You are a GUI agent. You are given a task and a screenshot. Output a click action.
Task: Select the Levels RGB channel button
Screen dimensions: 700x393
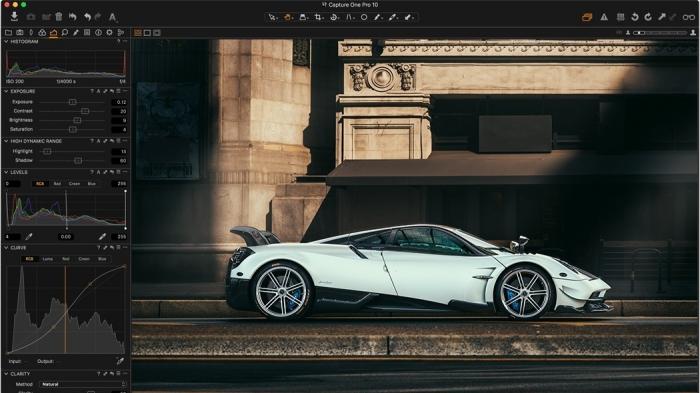tap(40, 184)
